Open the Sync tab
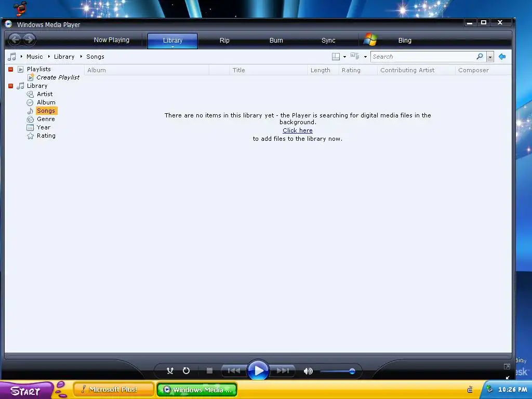 pyautogui.click(x=328, y=41)
